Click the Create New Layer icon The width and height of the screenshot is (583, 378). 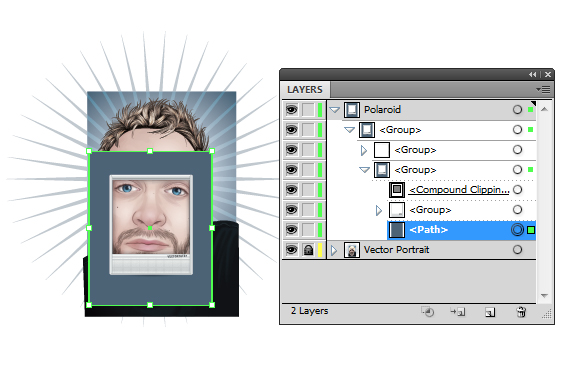pos(490,312)
